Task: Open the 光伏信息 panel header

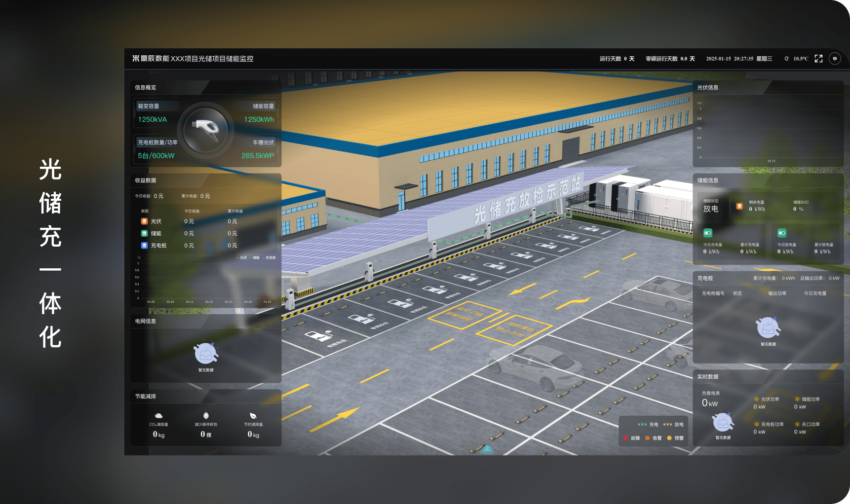Action: 707,87
